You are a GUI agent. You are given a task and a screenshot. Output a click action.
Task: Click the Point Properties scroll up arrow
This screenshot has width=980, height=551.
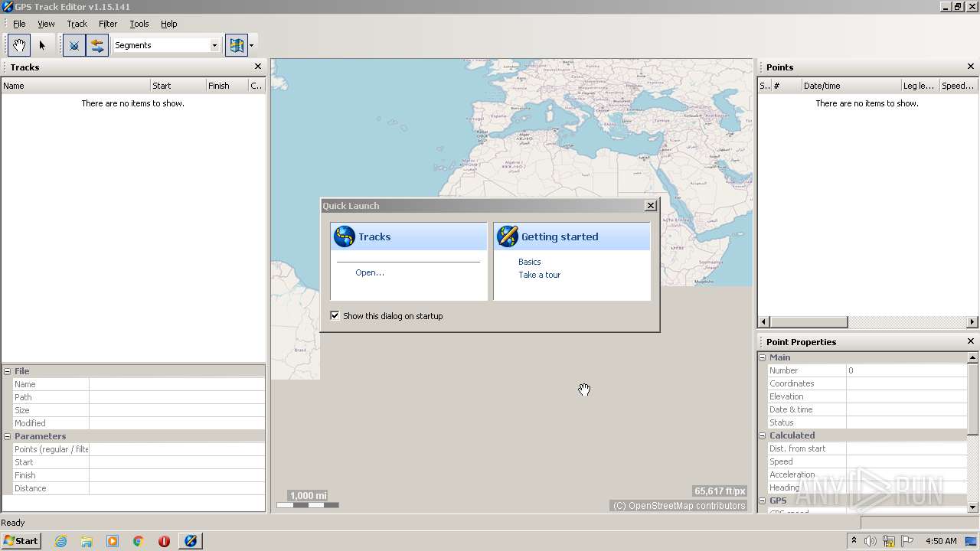(973, 357)
